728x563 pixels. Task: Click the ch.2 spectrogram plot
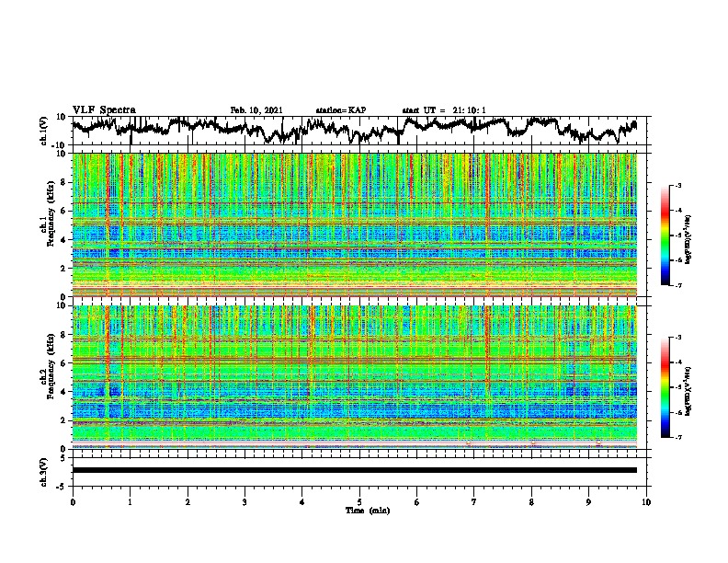(355, 377)
